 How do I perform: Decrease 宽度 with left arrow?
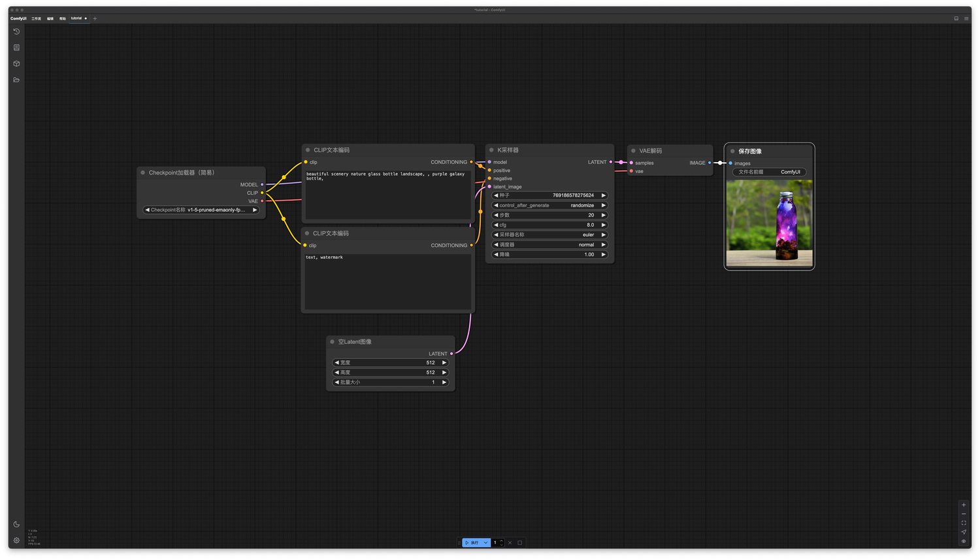point(336,363)
